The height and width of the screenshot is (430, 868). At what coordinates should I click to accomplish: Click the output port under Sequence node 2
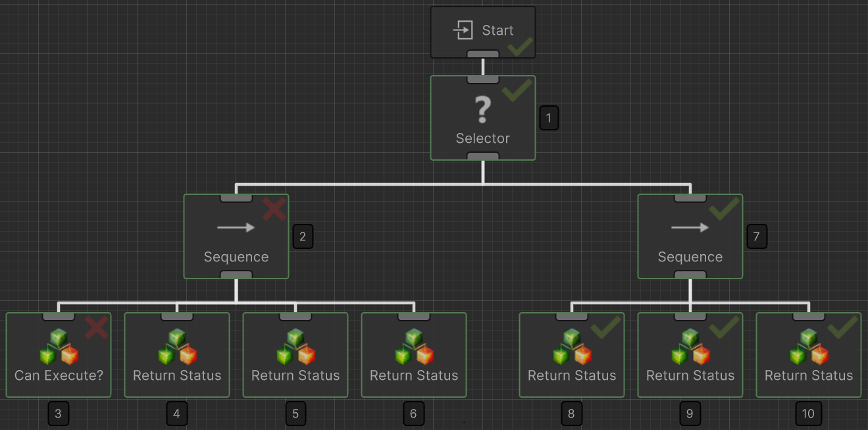tap(236, 275)
